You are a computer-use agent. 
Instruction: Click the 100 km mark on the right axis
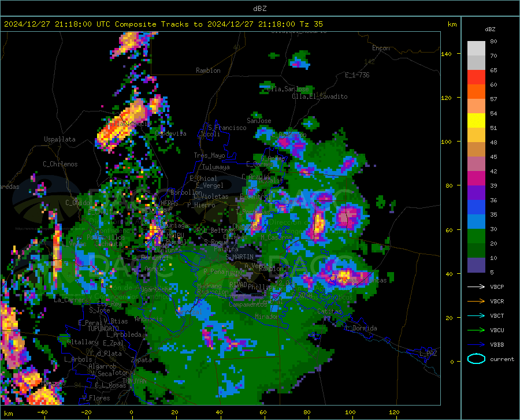(446, 142)
